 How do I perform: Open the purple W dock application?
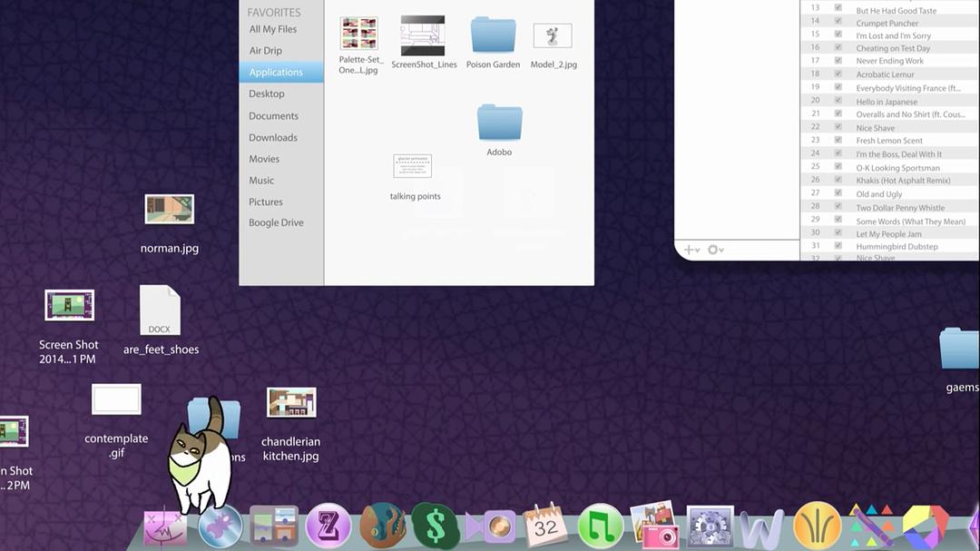tap(761, 527)
